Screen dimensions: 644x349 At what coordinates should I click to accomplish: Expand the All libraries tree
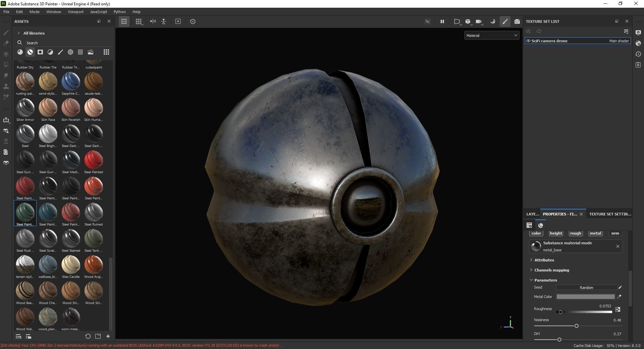19,33
